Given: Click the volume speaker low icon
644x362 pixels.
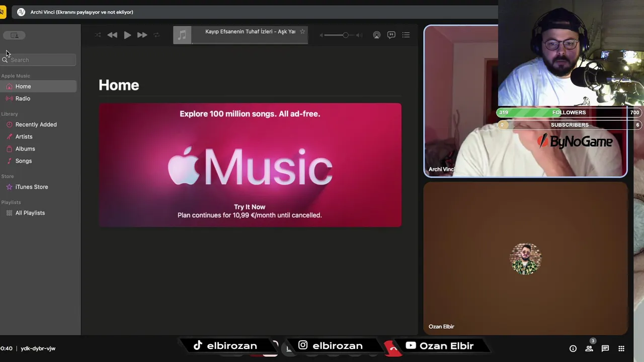Looking at the screenshot, I should (321, 35).
